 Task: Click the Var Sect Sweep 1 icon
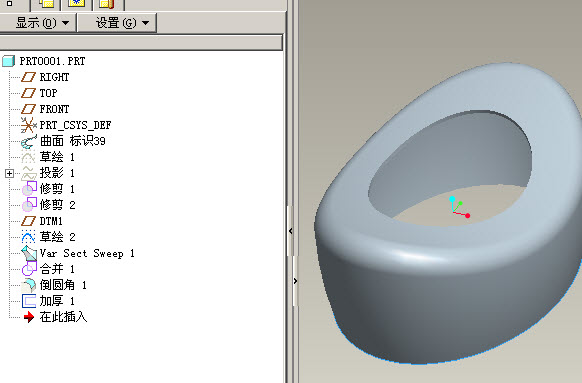click(x=29, y=253)
